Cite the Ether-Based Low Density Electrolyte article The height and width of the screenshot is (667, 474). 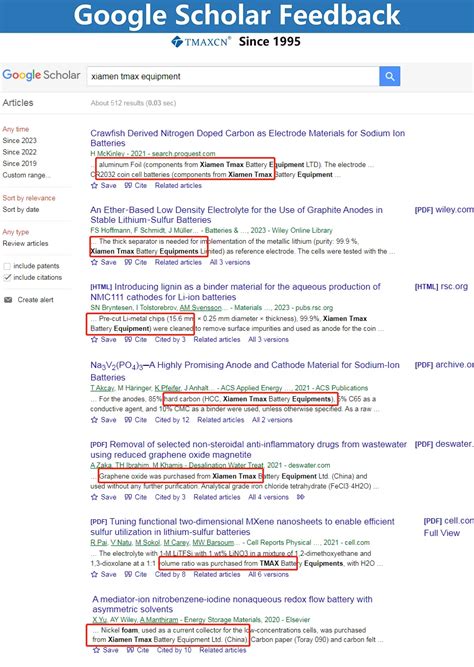tap(136, 262)
